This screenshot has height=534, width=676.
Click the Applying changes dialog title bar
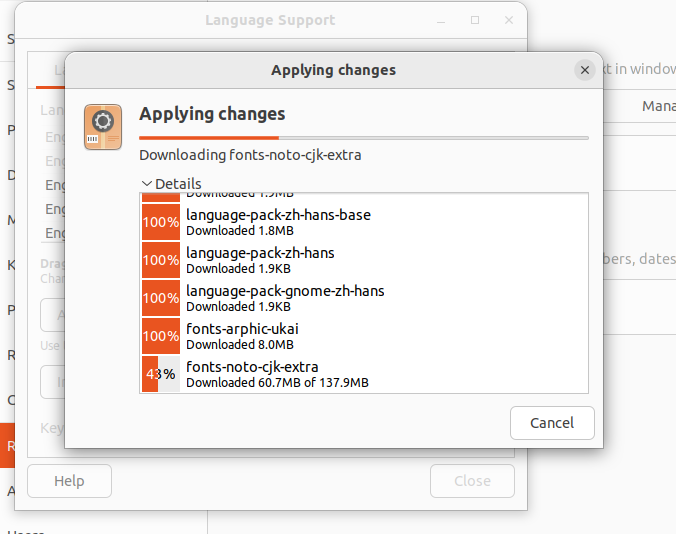[333, 70]
